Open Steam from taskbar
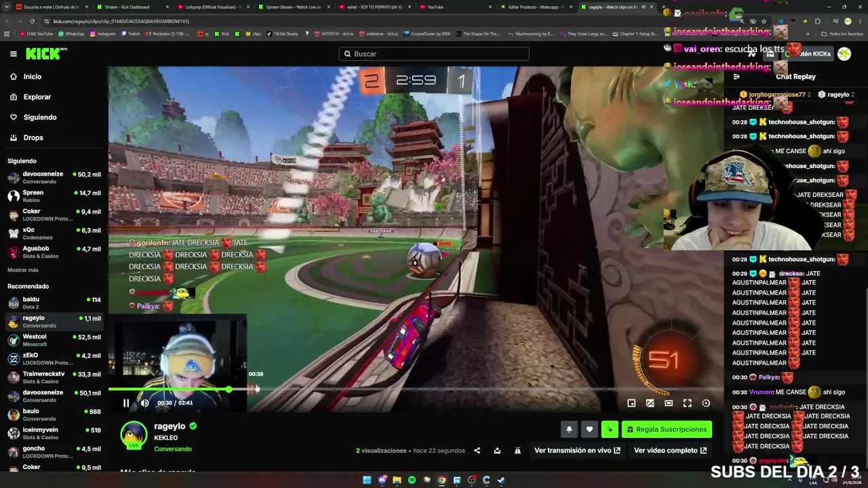Screen dimensions: 868x488 tap(501, 480)
